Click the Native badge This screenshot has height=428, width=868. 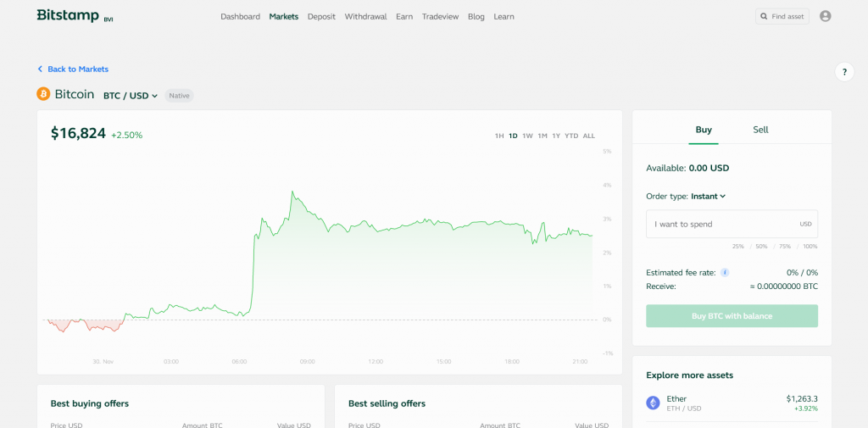[x=180, y=96]
